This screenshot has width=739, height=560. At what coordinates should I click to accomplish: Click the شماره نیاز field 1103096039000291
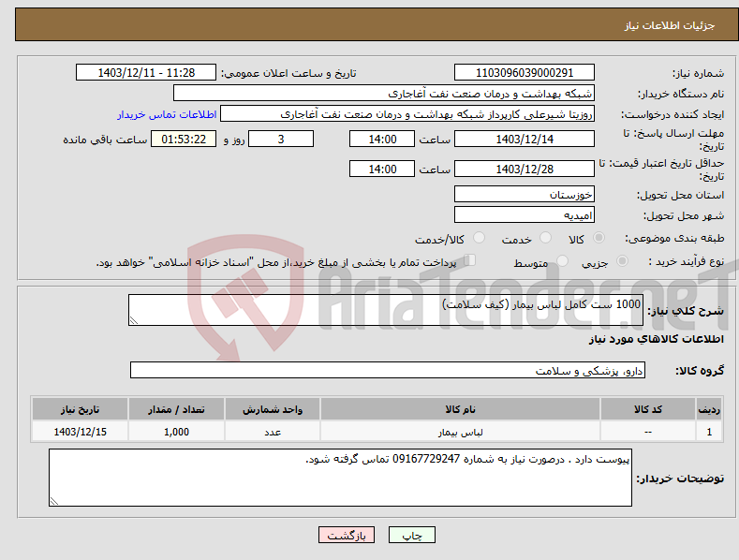(x=525, y=73)
